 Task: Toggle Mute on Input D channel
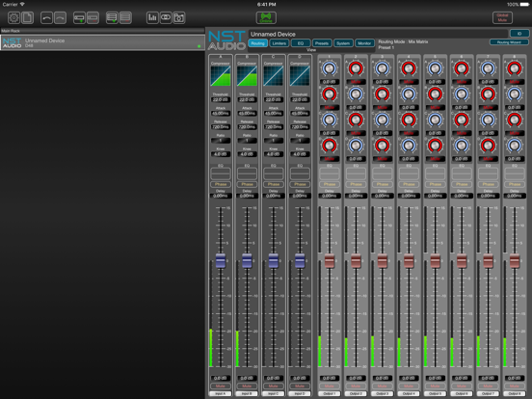(300, 386)
